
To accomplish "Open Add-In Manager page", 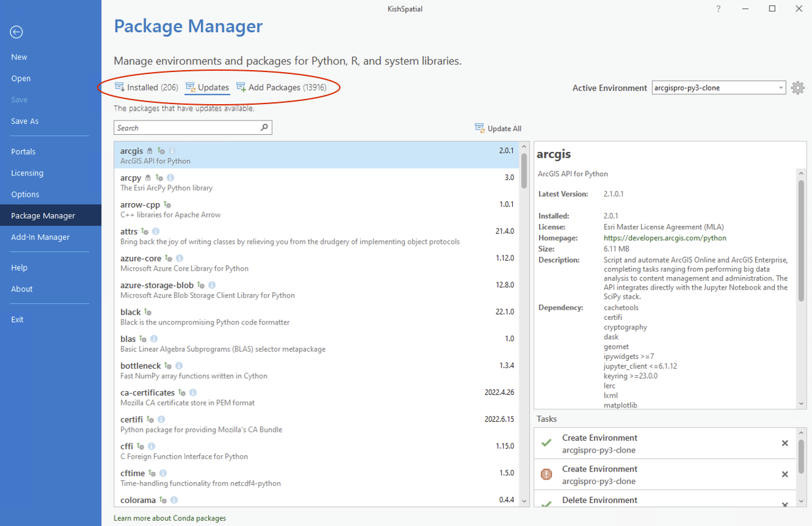I will click(x=41, y=237).
